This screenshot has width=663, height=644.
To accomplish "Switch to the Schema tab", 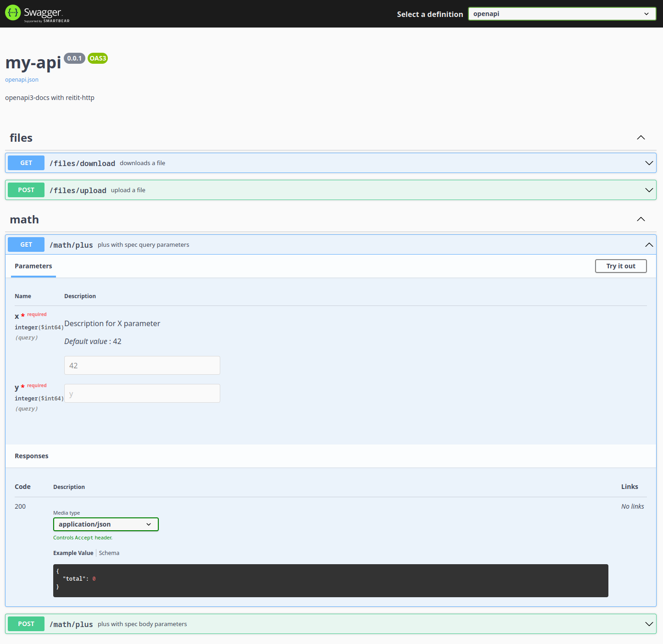I will click(x=109, y=553).
